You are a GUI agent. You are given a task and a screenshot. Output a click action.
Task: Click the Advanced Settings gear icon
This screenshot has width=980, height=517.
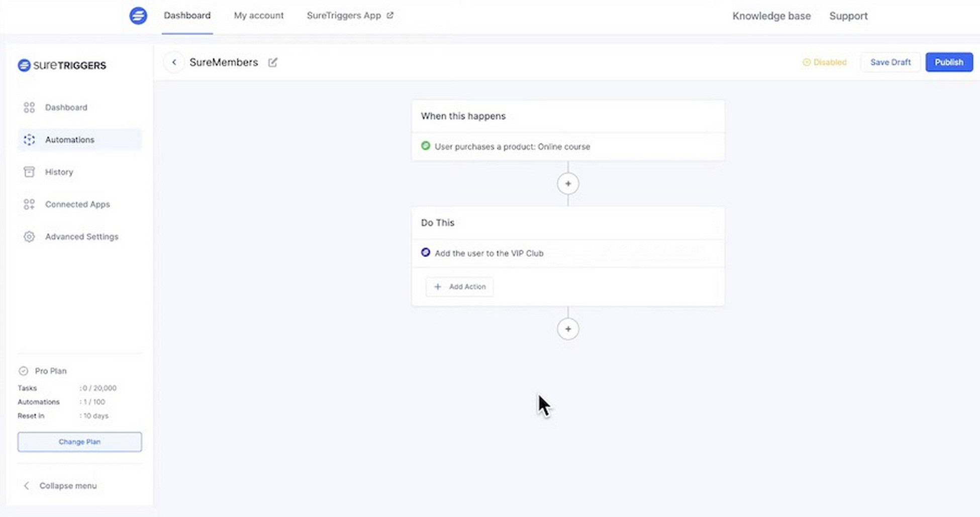[29, 237]
